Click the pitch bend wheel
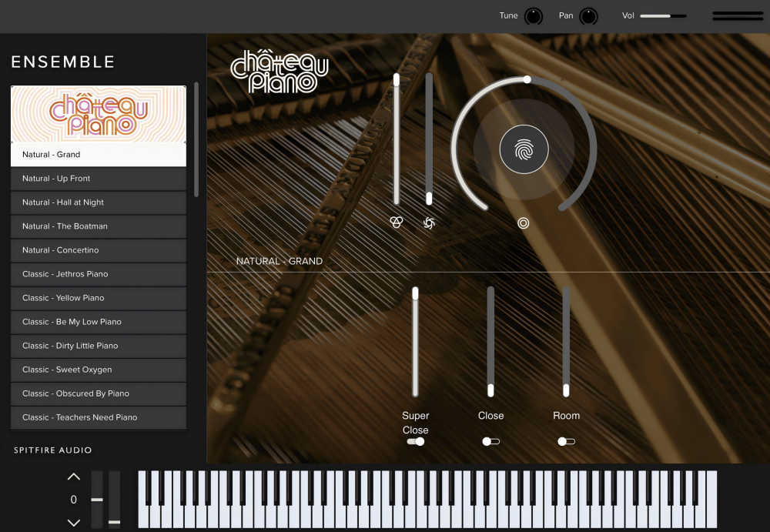Screen dimensions: 770x532 (x=97, y=500)
